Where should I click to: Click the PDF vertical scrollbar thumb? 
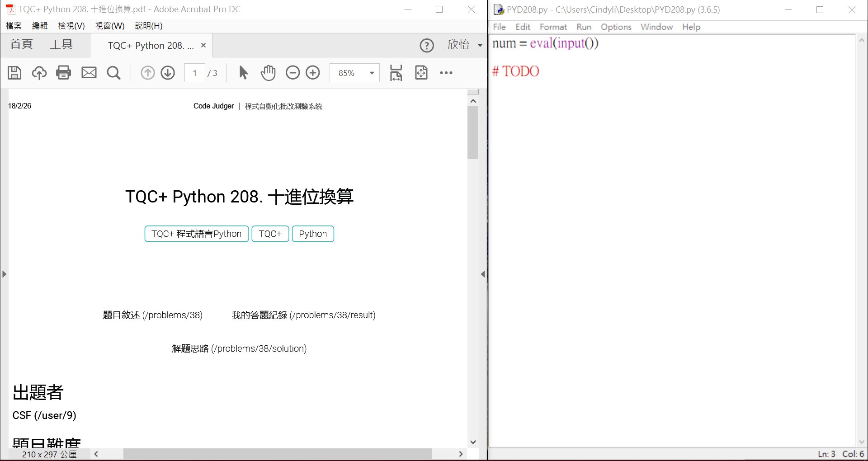click(473, 133)
